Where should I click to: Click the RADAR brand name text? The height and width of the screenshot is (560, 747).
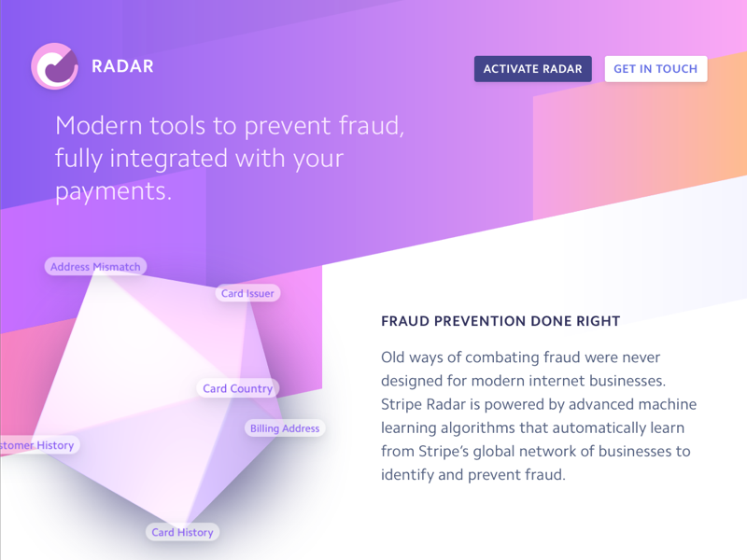tap(122, 67)
